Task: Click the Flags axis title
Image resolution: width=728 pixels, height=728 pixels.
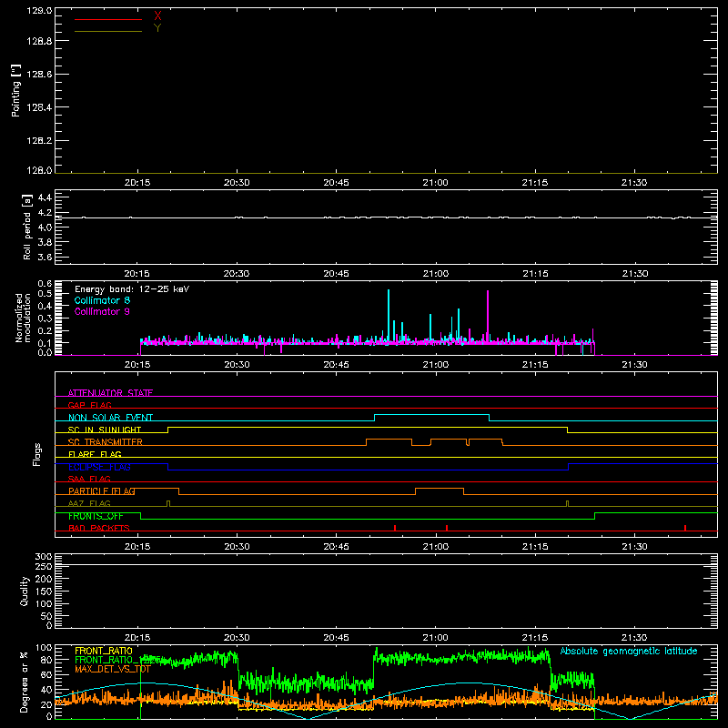Action: (x=37, y=454)
